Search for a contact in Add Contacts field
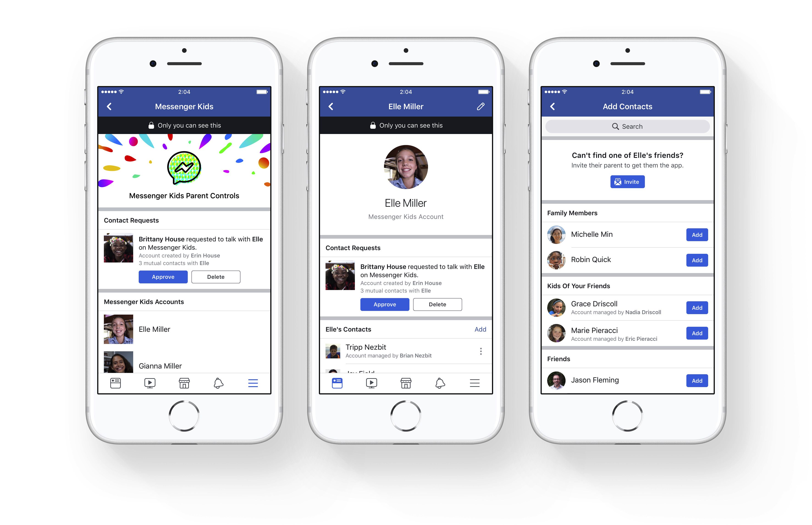Image resolution: width=812 pixels, height=525 pixels. click(629, 126)
